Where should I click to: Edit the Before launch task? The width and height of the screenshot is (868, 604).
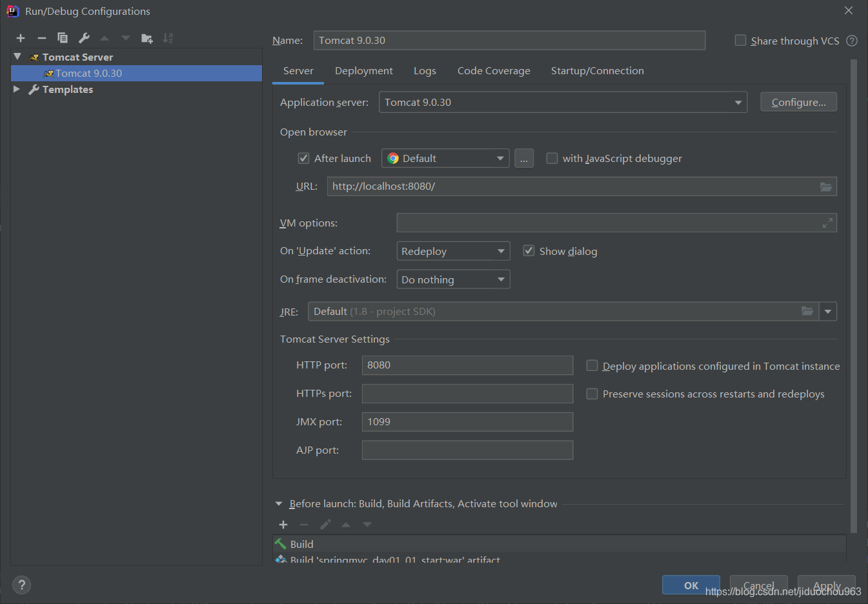coord(325,525)
